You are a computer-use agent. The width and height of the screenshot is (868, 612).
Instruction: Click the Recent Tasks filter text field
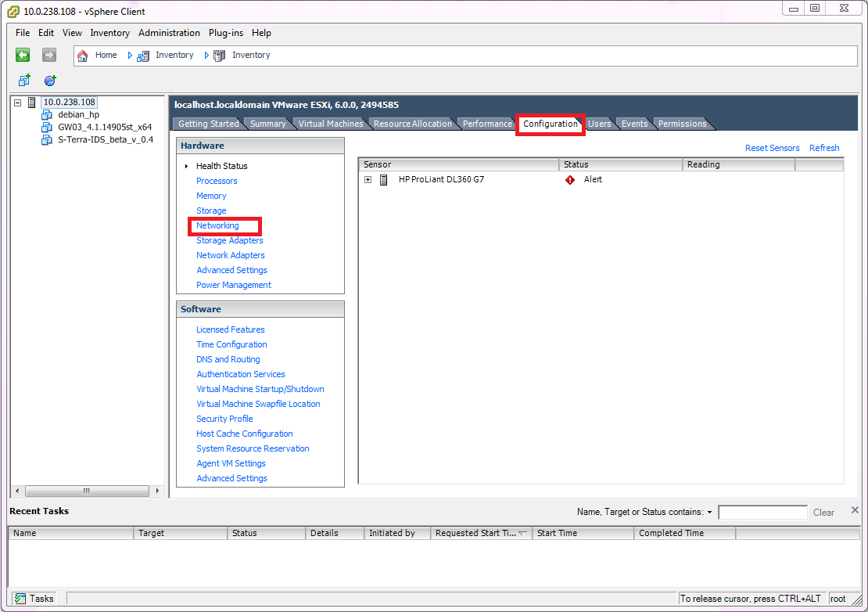[x=762, y=513]
